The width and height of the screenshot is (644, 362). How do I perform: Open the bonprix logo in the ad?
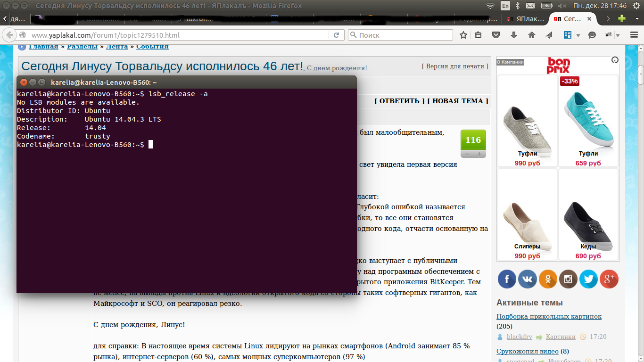pyautogui.click(x=558, y=65)
